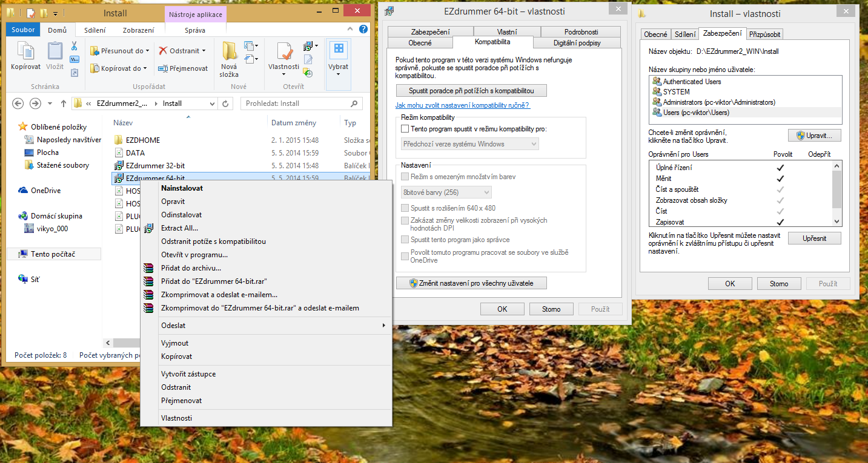The image size is (868, 463).
Task: Click the refresh icon beside the address bar
Action: pos(225,103)
